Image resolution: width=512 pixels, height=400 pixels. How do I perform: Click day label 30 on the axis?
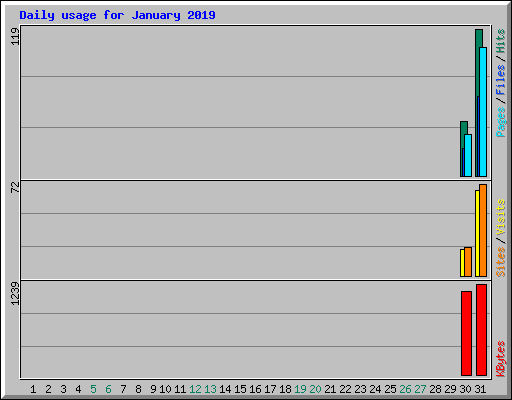click(465, 389)
